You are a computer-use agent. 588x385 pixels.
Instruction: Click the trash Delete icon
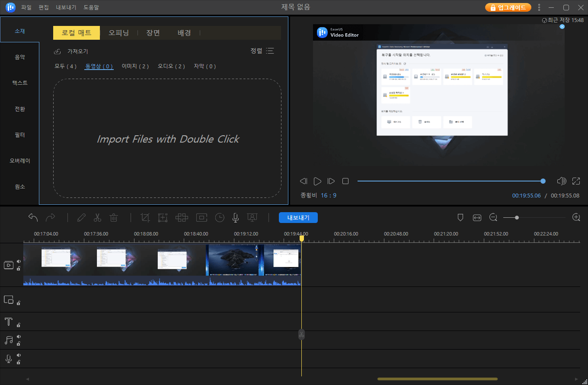tap(114, 217)
